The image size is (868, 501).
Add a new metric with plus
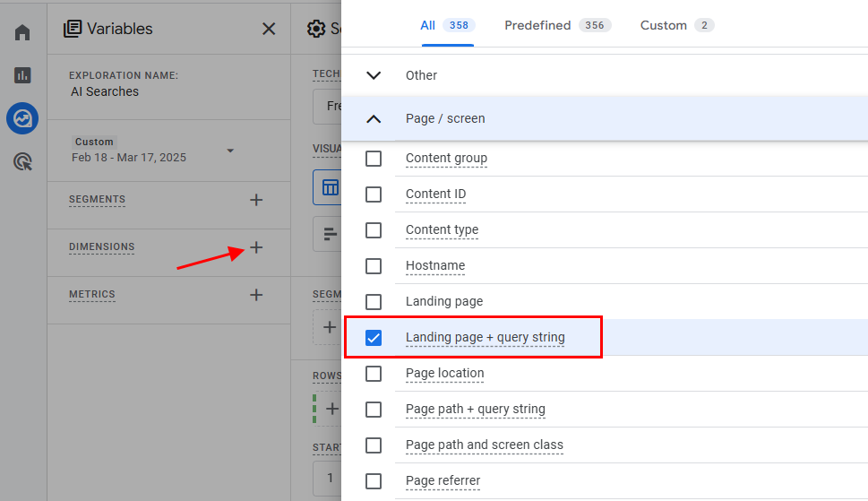click(x=256, y=295)
